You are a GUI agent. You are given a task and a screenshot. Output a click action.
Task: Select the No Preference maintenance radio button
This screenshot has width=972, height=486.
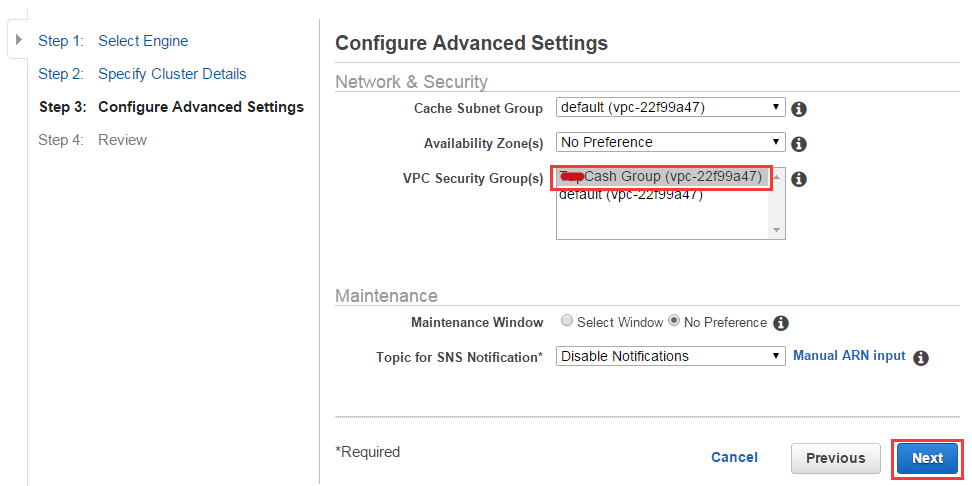(673, 321)
